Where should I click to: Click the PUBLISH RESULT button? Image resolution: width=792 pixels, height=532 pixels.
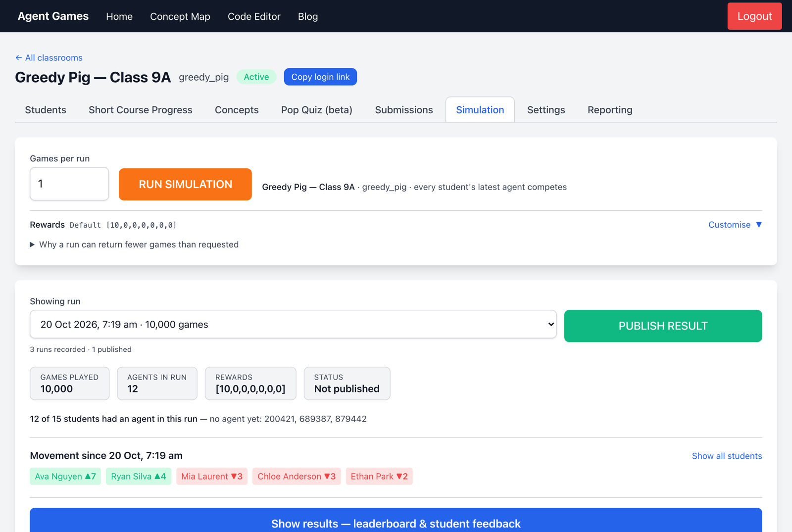click(663, 326)
